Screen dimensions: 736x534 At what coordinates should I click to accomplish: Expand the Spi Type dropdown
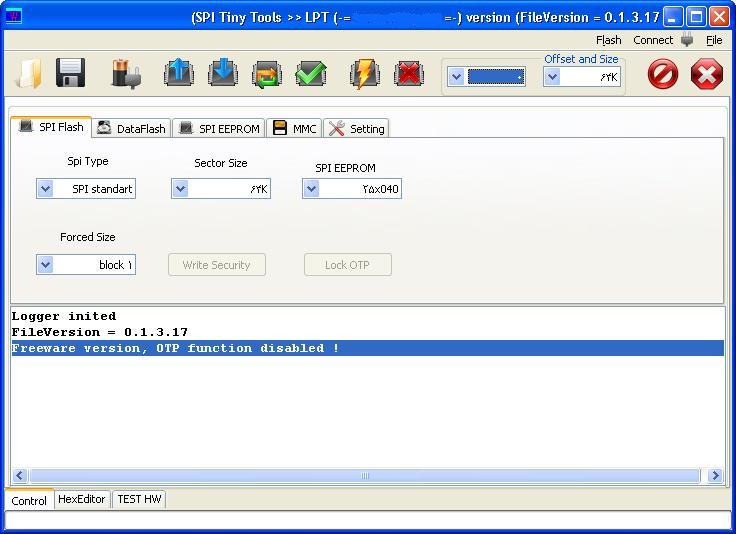pyautogui.click(x=45, y=189)
